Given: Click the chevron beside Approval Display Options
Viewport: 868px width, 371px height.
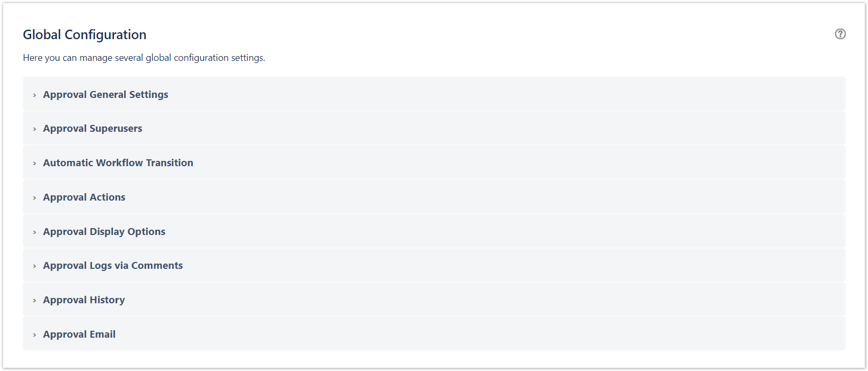Looking at the screenshot, I should coord(34,232).
